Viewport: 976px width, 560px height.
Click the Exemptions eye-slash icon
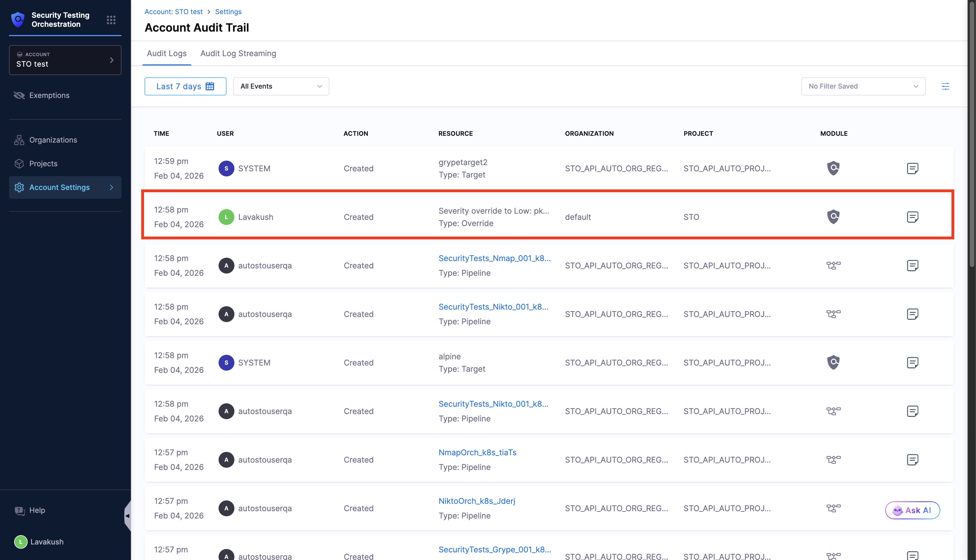tap(19, 95)
